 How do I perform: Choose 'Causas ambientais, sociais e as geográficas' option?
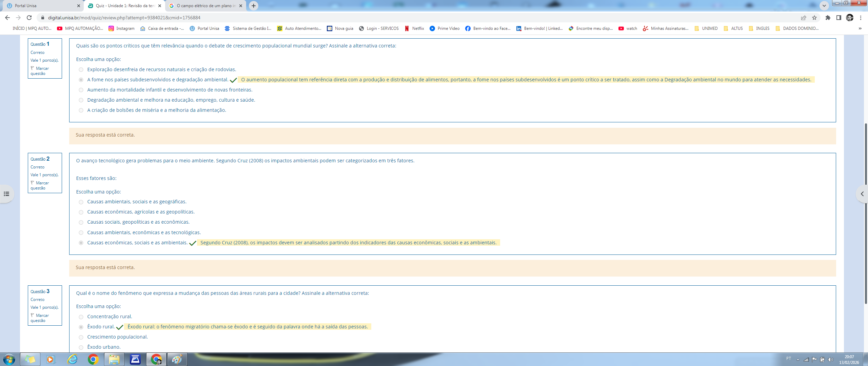(81, 202)
